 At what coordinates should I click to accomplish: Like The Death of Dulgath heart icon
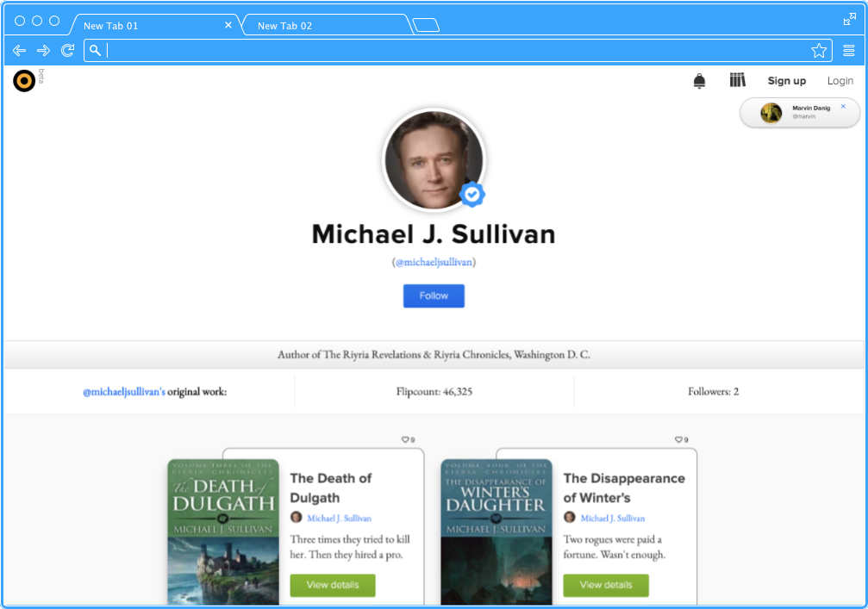coord(405,440)
